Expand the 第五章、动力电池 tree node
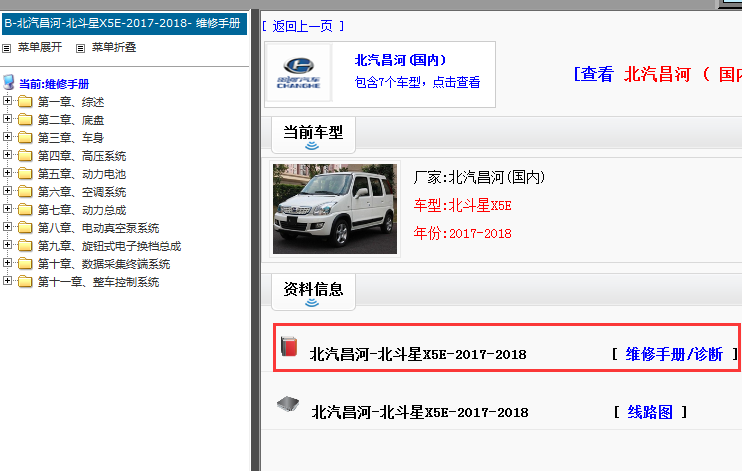 (7, 172)
